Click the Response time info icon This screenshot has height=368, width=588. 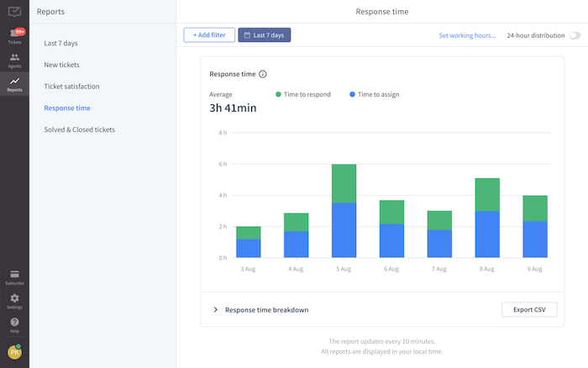click(x=262, y=74)
